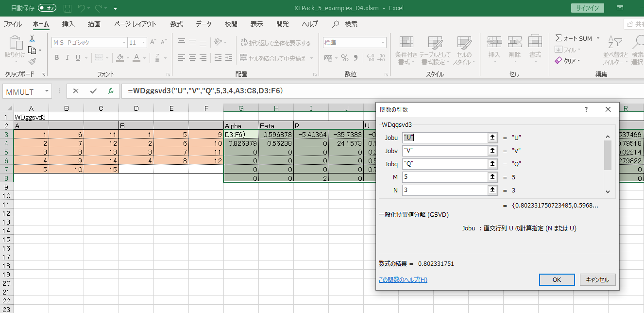The height and width of the screenshot is (313, 644).
Task: Click the insert function fx icon
Action: tap(110, 91)
